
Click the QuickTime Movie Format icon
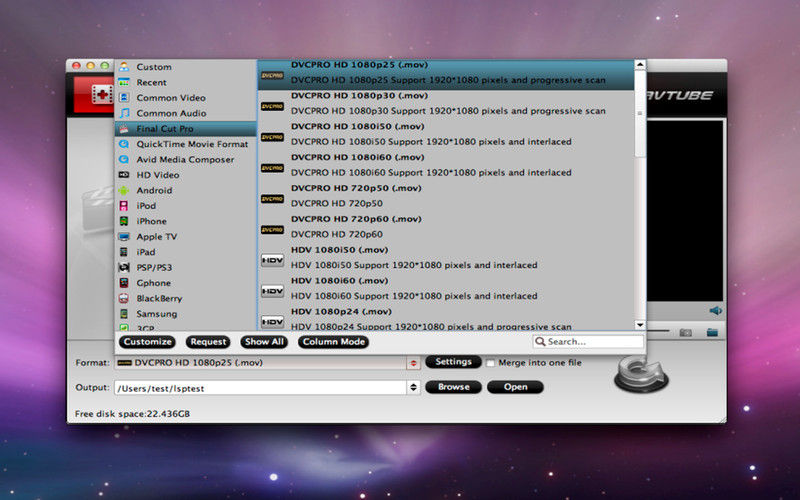coord(124,144)
